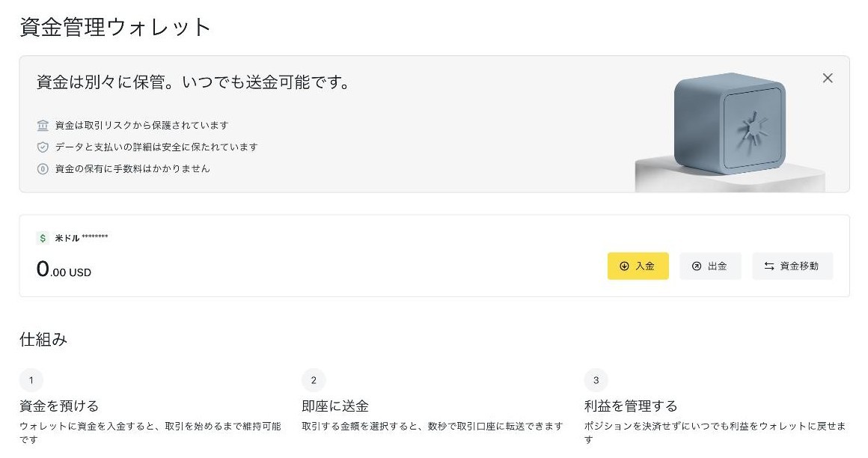Click the bank icon beside 資金は取引リスクから保護
The image size is (868, 458).
[x=43, y=126]
